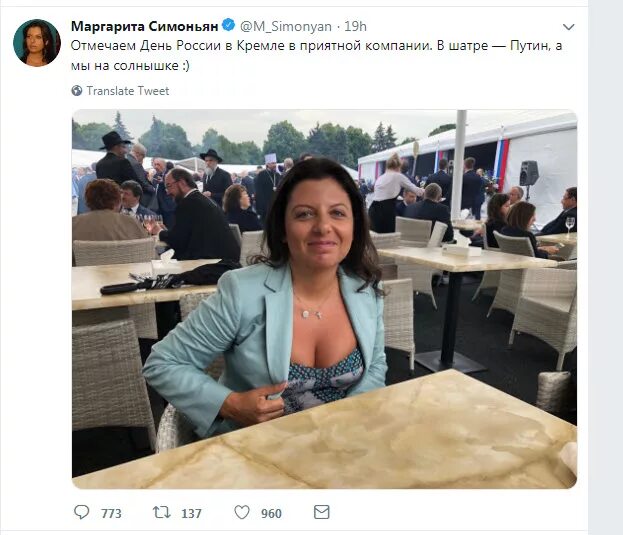Screen dimensions: 623x535
Task: Click the 773 replies count
Action: [x=111, y=514]
